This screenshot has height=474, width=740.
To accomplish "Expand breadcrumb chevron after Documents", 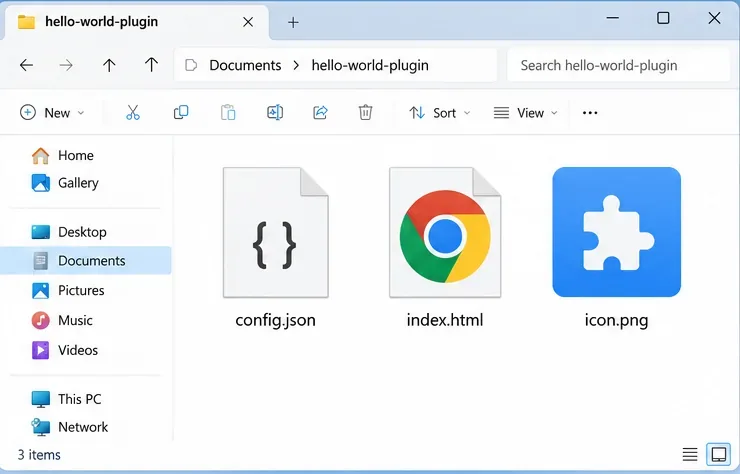I will tap(296, 65).
